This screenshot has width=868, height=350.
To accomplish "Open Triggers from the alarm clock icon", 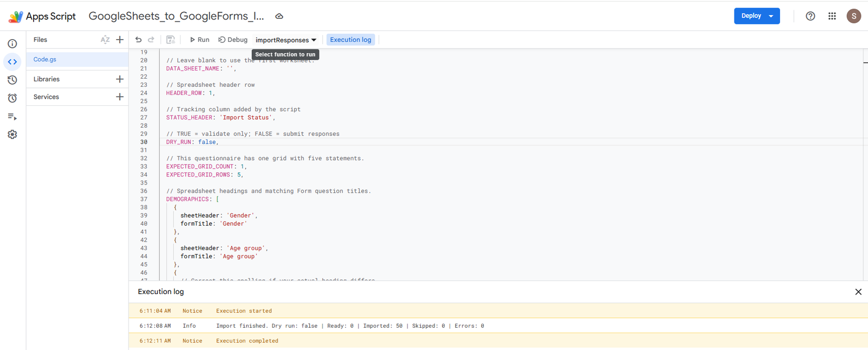I will coord(12,98).
